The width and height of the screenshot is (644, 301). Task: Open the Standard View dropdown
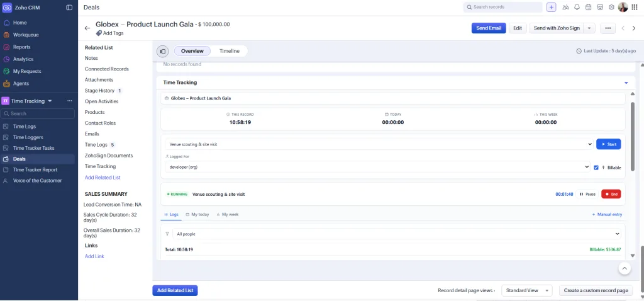point(527,290)
